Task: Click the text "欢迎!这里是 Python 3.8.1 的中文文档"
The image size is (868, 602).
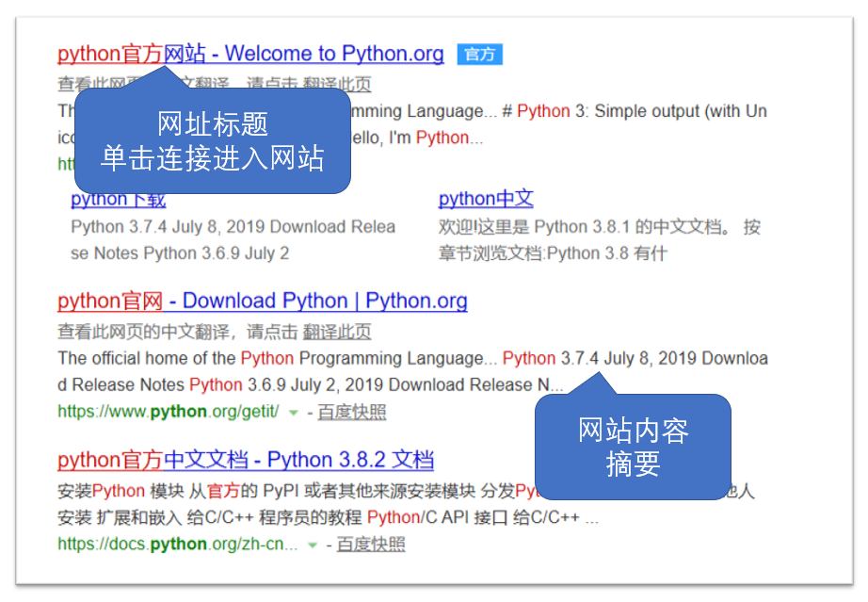Action: click(584, 226)
